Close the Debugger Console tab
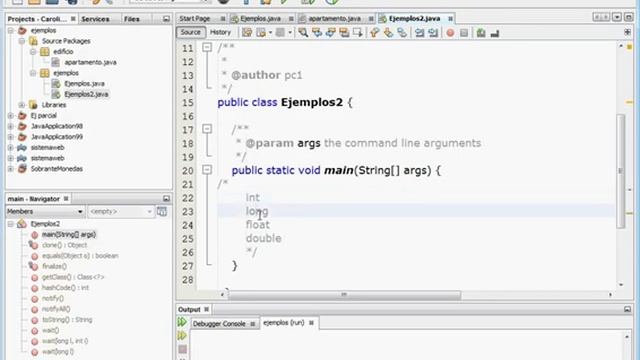 click(253, 324)
